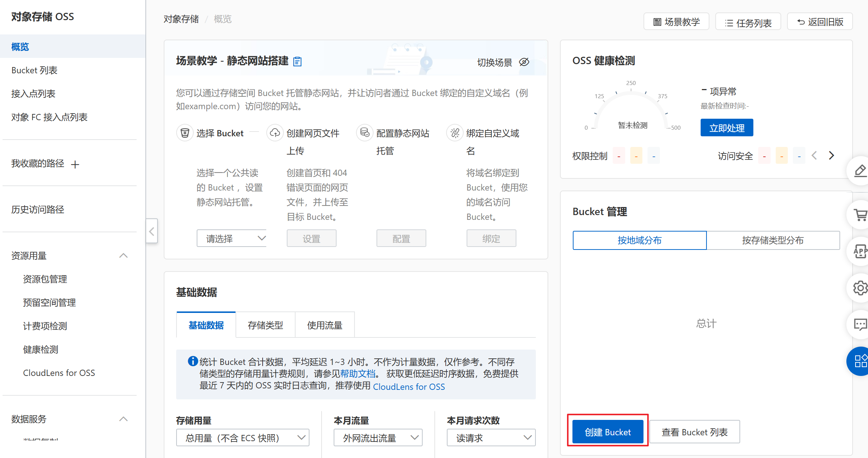Click orange 权限控制 risk indicator
Image resolution: width=868 pixels, height=458 pixels.
[x=636, y=156]
